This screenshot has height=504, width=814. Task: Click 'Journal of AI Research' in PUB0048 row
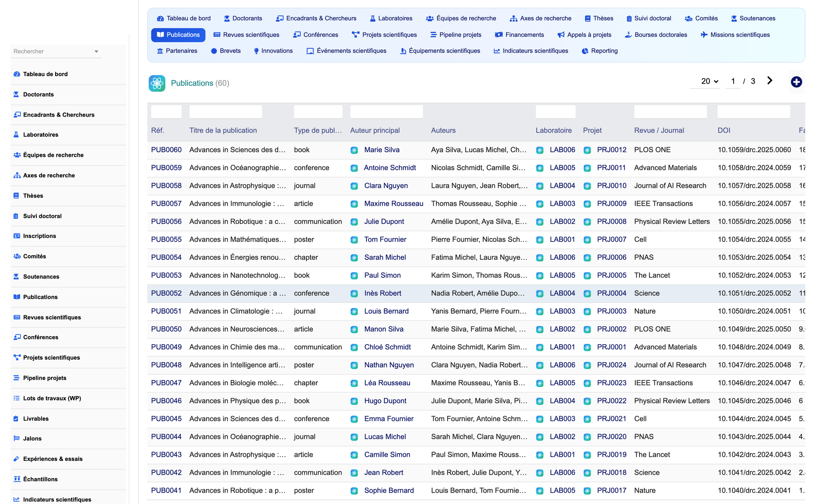[x=670, y=365]
